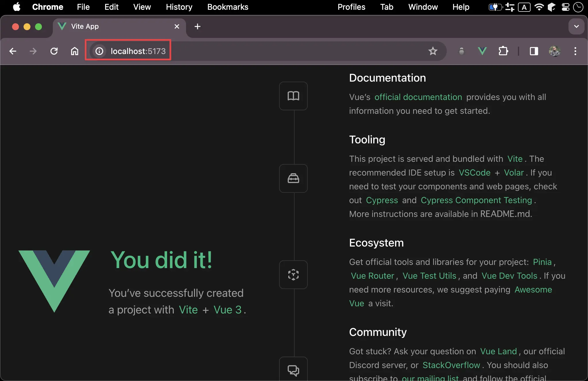Open Control Center in menu bar
The image size is (588, 381).
click(x=566, y=7)
